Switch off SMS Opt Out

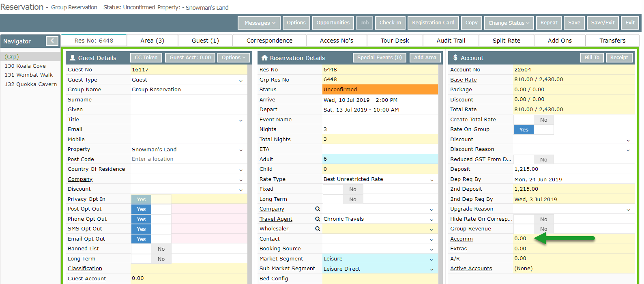point(151,229)
